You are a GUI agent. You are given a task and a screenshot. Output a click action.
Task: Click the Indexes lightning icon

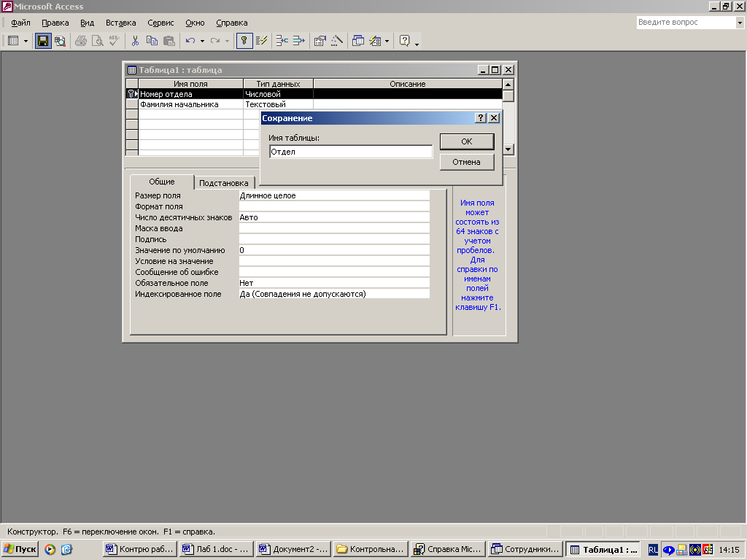tap(261, 41)
